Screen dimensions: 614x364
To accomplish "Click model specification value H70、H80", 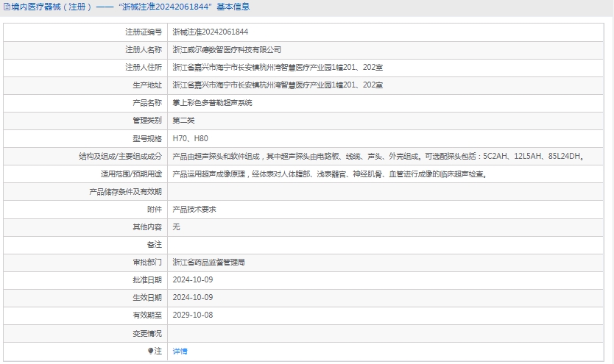I will (190, 138).
